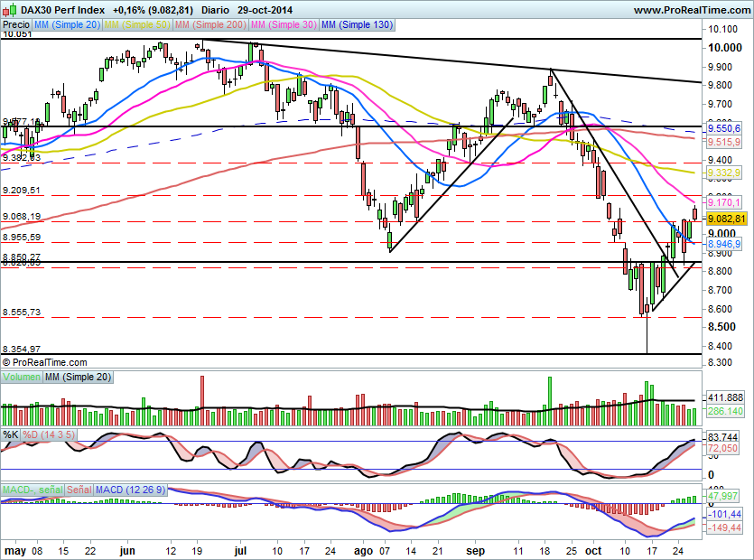
Task: Click the DAX30 Perf Index title
Action: point(62,10)
